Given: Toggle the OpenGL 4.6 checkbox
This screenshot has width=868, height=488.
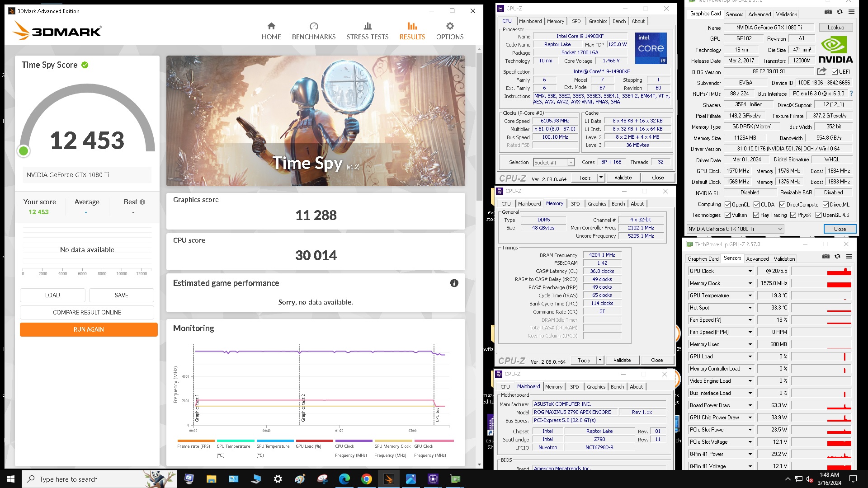Looking at the screenshot, I should coord(818,215).
